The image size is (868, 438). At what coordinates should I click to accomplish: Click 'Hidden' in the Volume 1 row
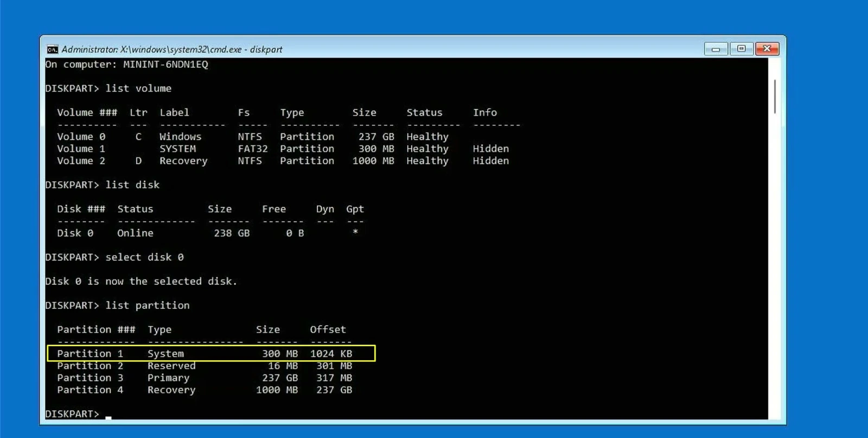490,149
